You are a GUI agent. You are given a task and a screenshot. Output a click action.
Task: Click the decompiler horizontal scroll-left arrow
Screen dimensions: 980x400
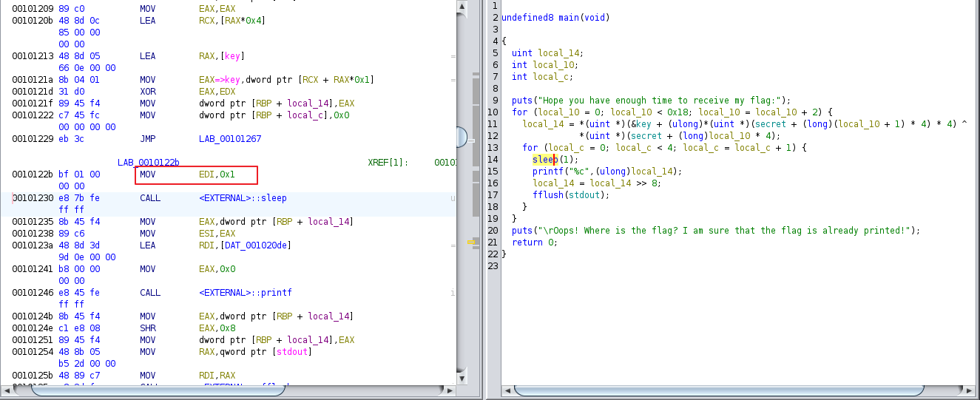(507, 390)
